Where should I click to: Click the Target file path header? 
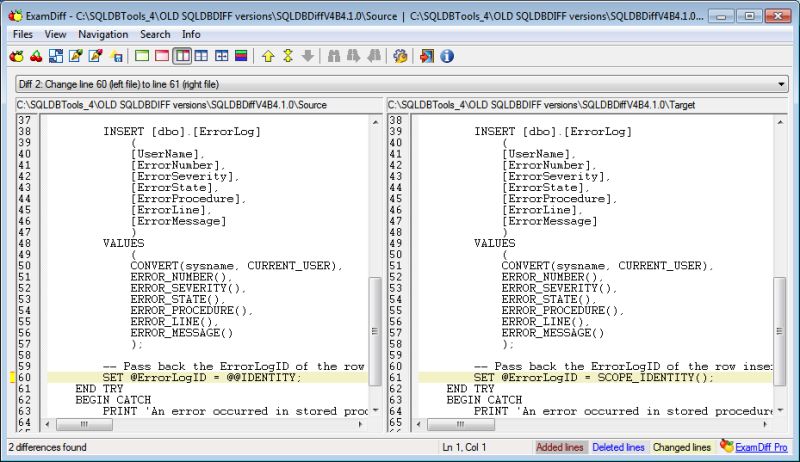pos(587,105)
